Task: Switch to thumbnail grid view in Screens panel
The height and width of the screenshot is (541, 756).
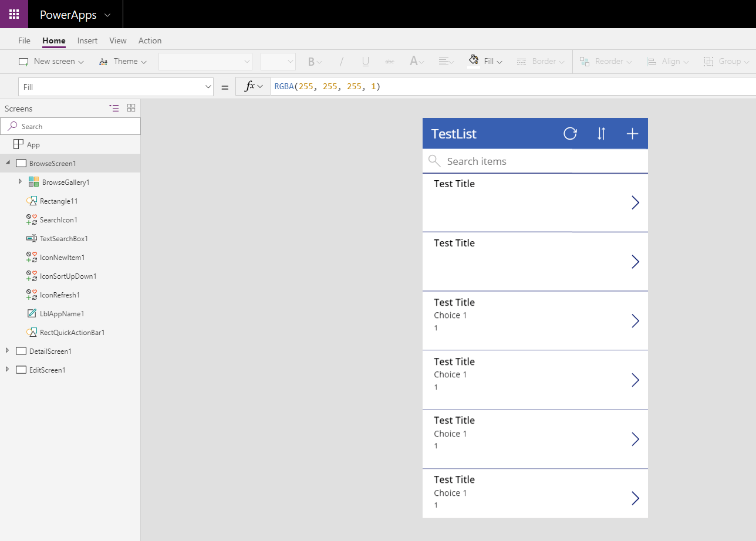Action: pyautogui.click(x=131, y=108)
